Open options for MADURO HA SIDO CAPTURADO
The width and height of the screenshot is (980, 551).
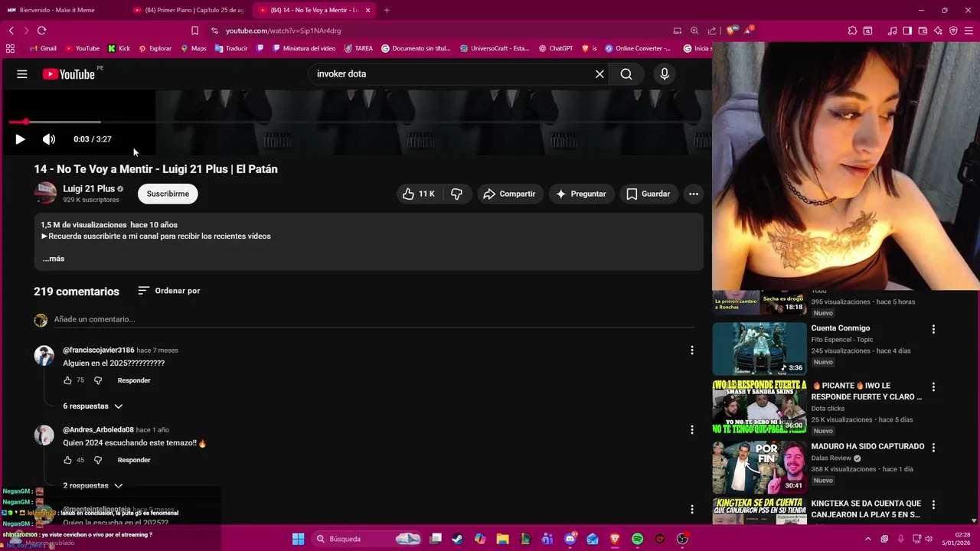(933, 447)
